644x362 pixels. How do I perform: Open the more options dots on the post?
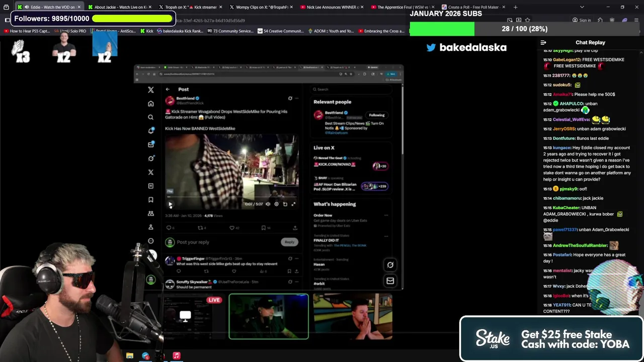pos(297,99)
